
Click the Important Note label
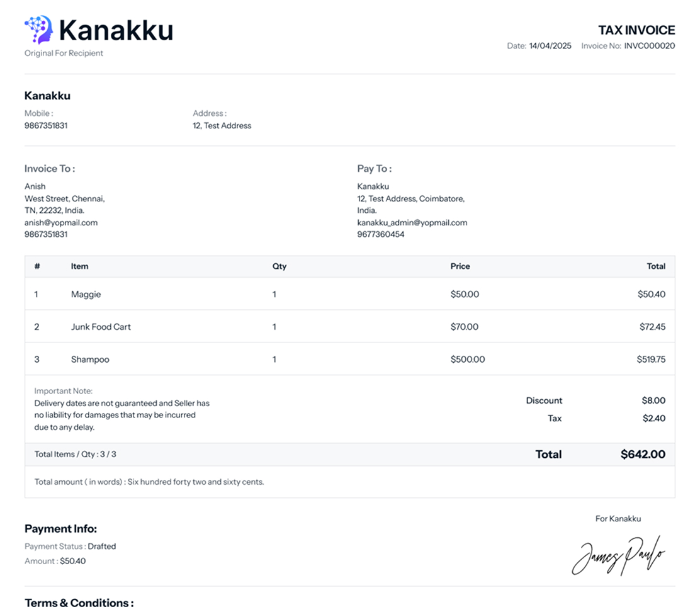pos(64,391)
